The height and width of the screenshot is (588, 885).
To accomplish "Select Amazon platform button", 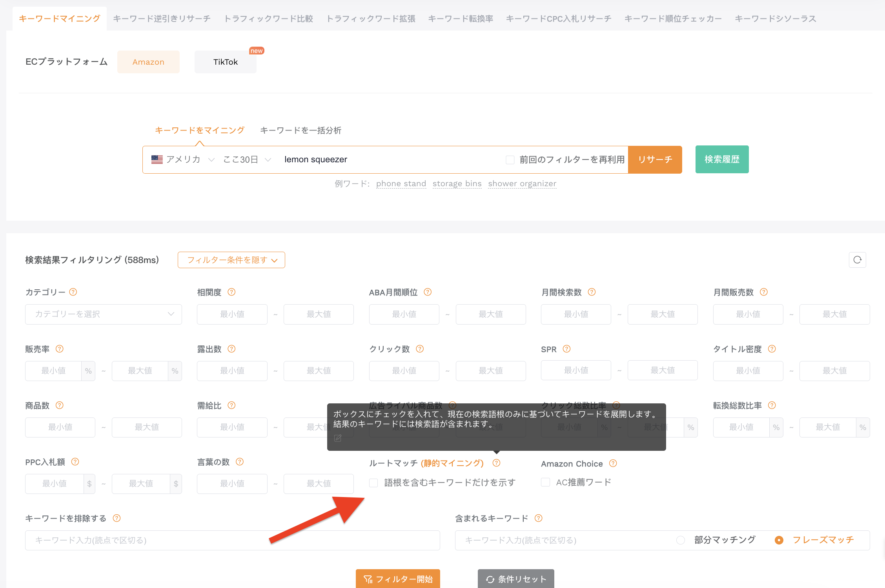I will click(x=148, y=62).
